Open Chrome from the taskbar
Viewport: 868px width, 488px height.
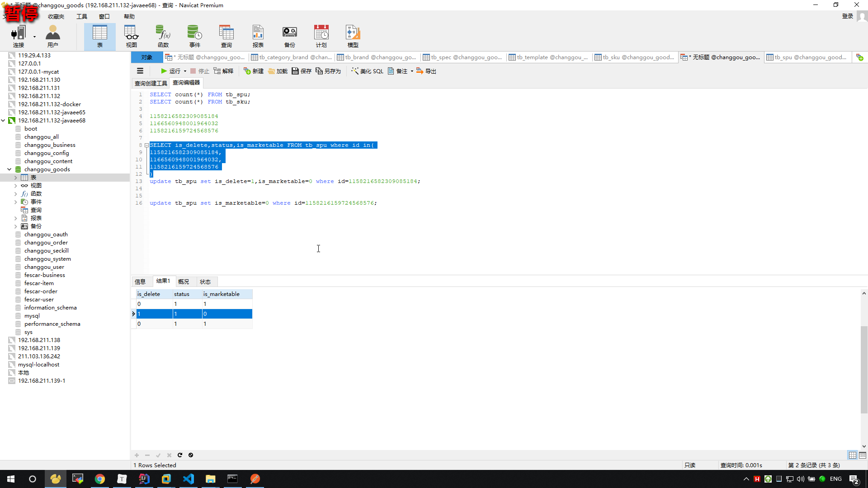click(x=100, y=479)
